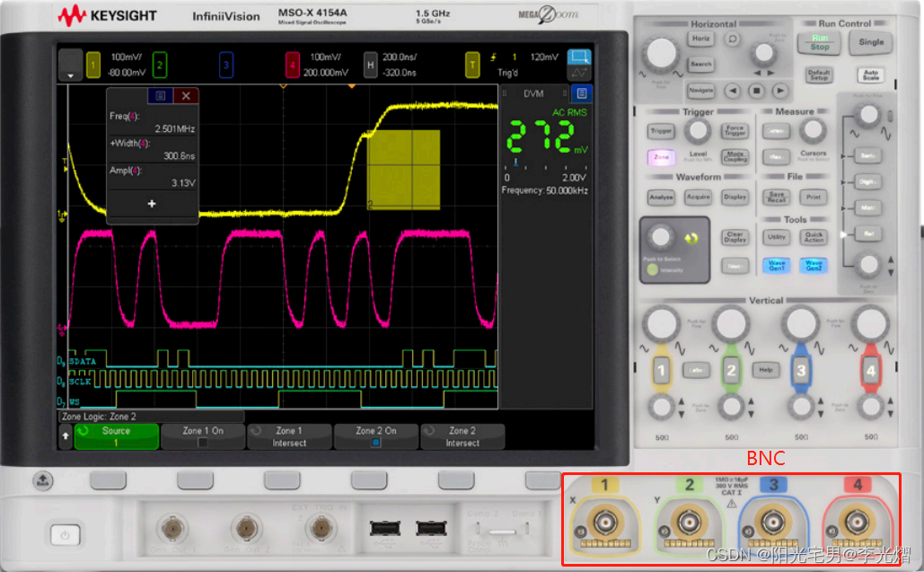Tap the plus to add measurement

(152, 204)
